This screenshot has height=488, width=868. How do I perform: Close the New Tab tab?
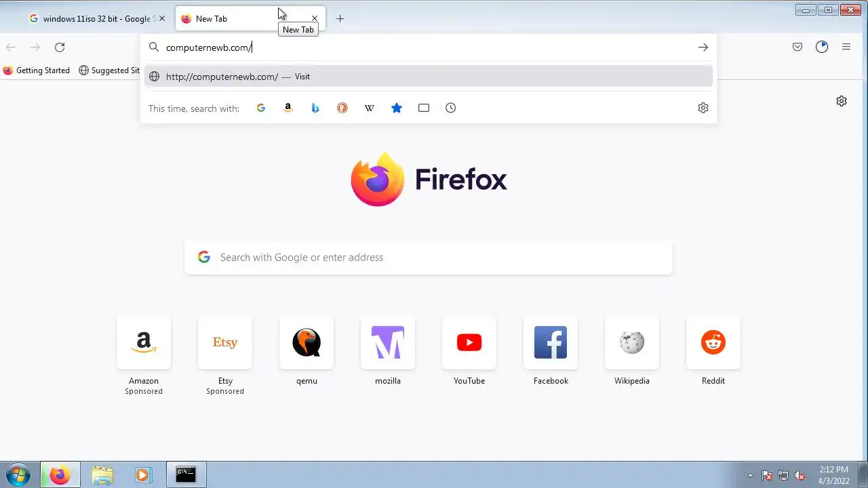314,19
